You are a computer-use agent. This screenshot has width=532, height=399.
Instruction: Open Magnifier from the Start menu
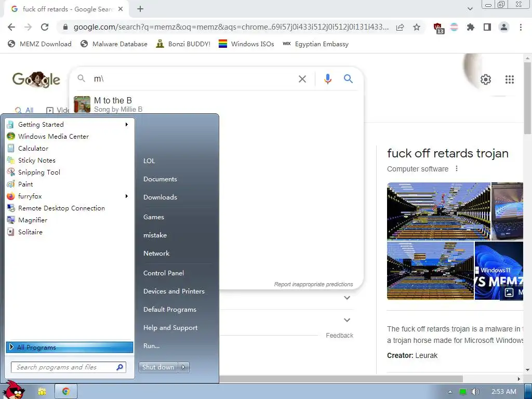coord(69,220)
